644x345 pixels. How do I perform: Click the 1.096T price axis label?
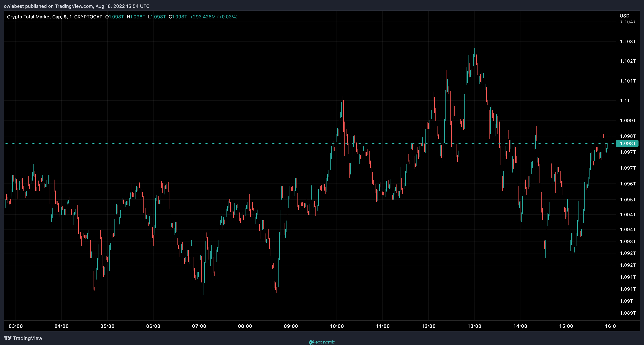click(x=628, y=184)
